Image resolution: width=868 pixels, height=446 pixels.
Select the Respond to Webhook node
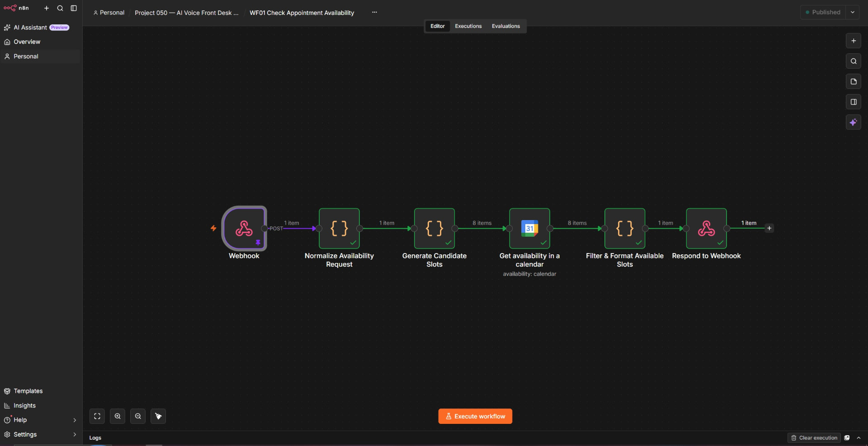pyautogui.click(x=706, y=228)
